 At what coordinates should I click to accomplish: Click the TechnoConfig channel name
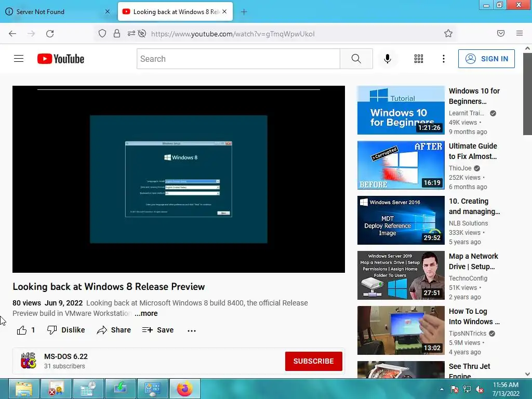tap(468, 278)
